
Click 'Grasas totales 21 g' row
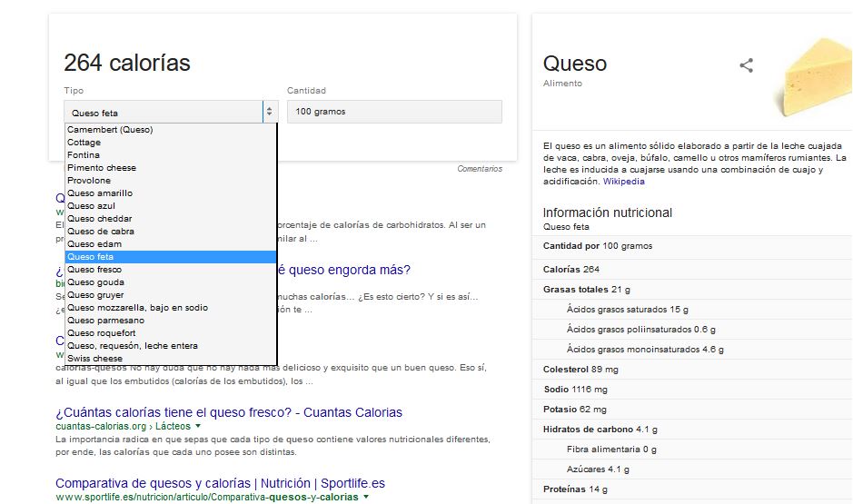tap(692, 290)
